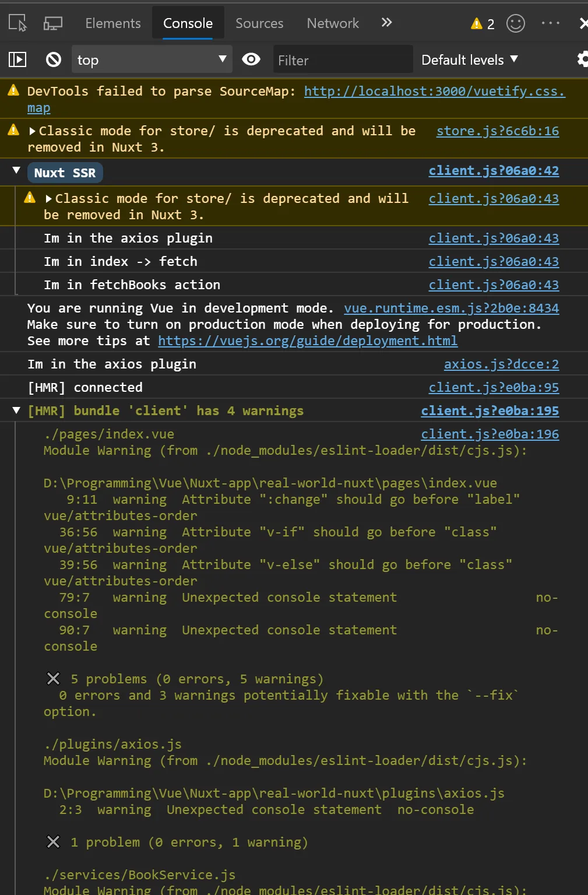Open axios.js?dcce:2 source link
Viewport: 588px width, 895px height.
coord(501,364)
